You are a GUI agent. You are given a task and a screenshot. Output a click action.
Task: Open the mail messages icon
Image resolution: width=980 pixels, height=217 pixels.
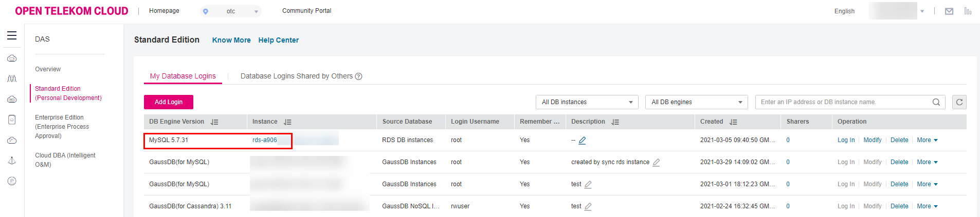coord(949,11)
